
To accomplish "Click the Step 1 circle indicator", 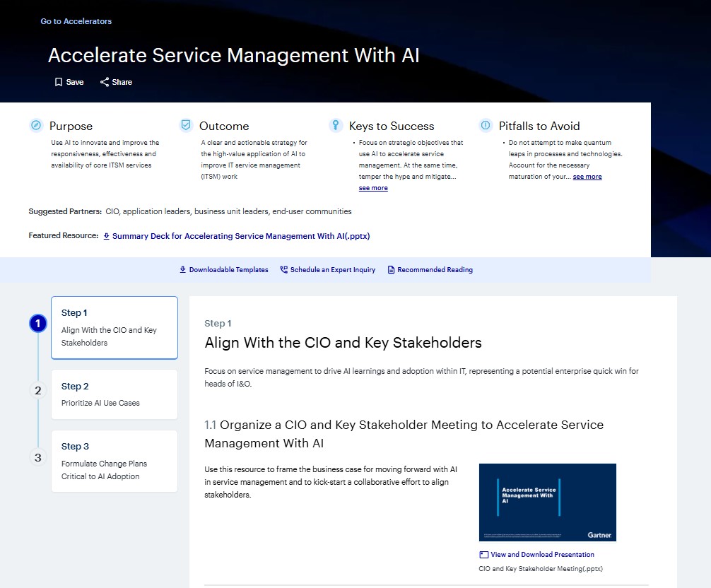I will point(37,324).
